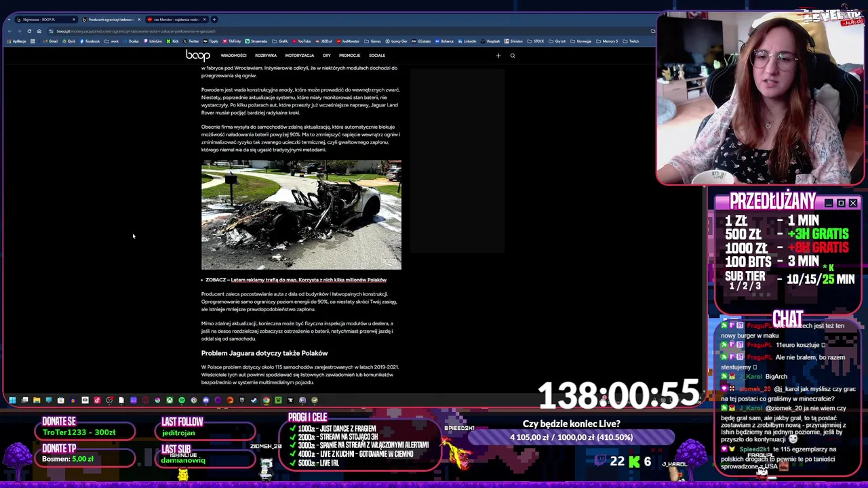Open Minecraft from the taskbar
The height and width of the screenshot is (488, 868).
[x=278, y=400]
